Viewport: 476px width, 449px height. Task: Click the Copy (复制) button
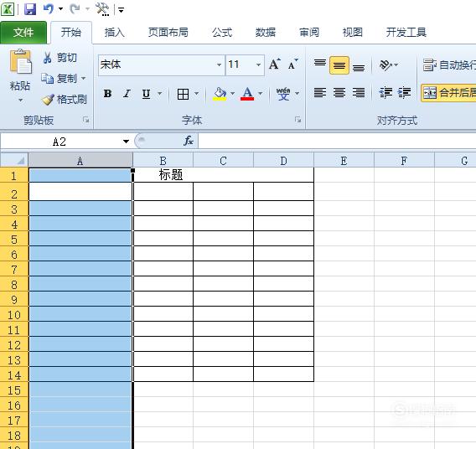(x=59, y=79)
